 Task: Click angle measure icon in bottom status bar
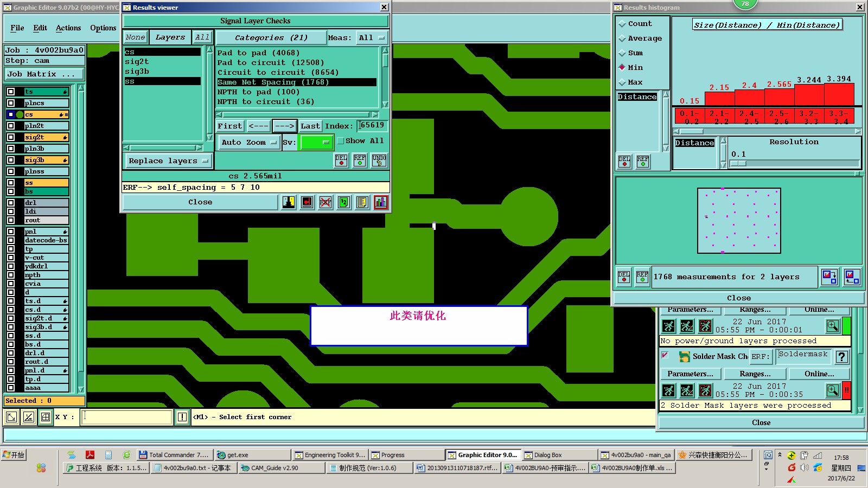pos(29,417)
